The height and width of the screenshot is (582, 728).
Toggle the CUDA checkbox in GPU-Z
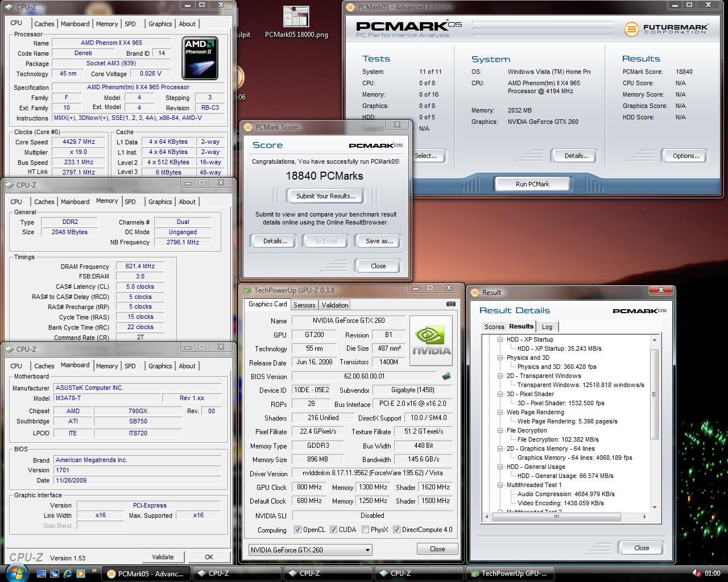[x=333, y=530]
